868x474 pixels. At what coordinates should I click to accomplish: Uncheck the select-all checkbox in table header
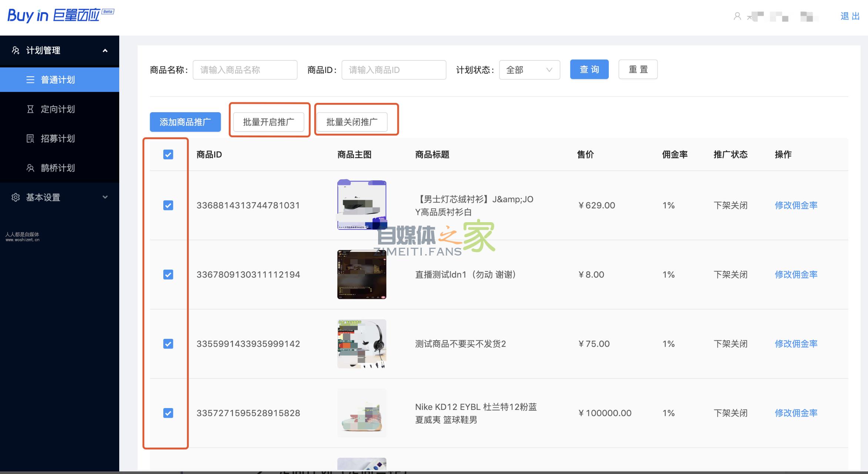click(168, 155)
